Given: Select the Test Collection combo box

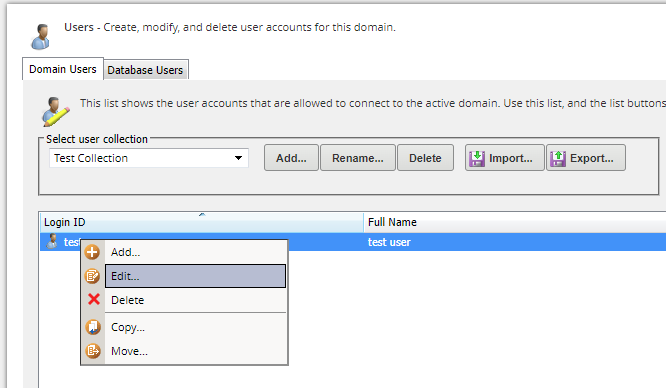Looking at the screenshot, I should [149, 158].
